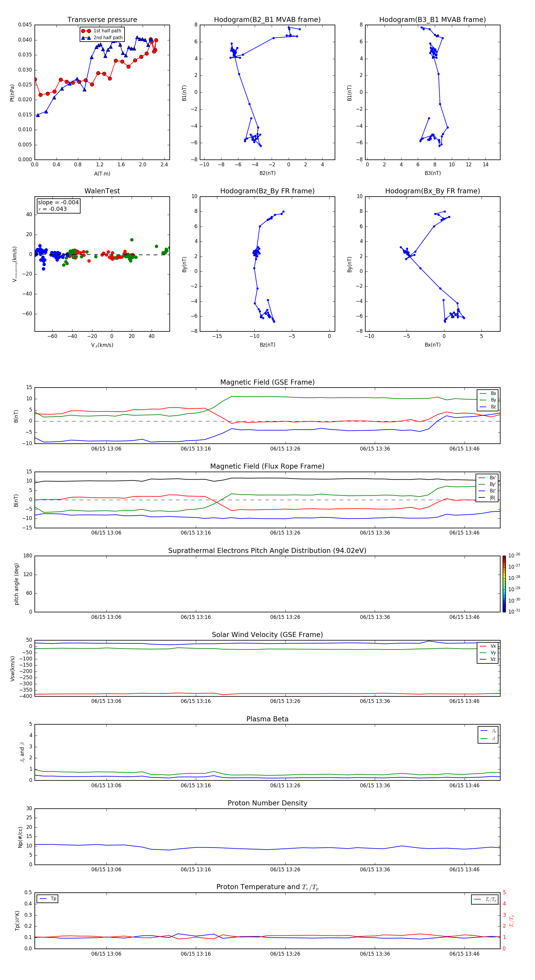Viewport: 535px width, 980px height.
Task: Click the Suprathermal Electrons Pitch Angle Distribution title
Action: [x=267, y=551]
